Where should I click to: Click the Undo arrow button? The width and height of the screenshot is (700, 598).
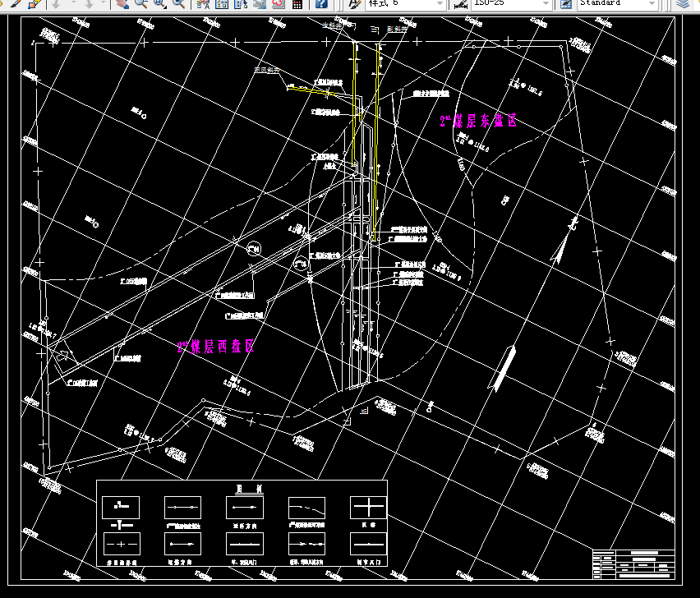[57, 3]
